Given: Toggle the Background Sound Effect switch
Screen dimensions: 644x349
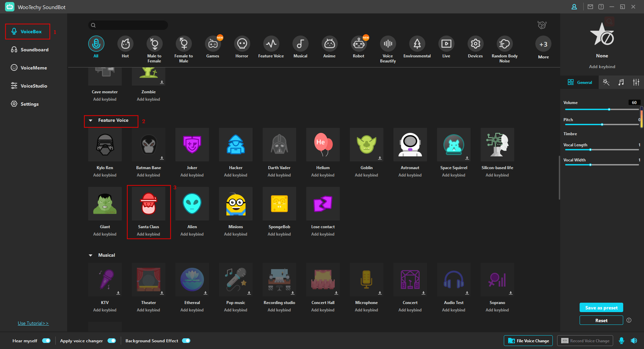Looking at the screenshot, I should pyautogui.click(x=186, y=341).
